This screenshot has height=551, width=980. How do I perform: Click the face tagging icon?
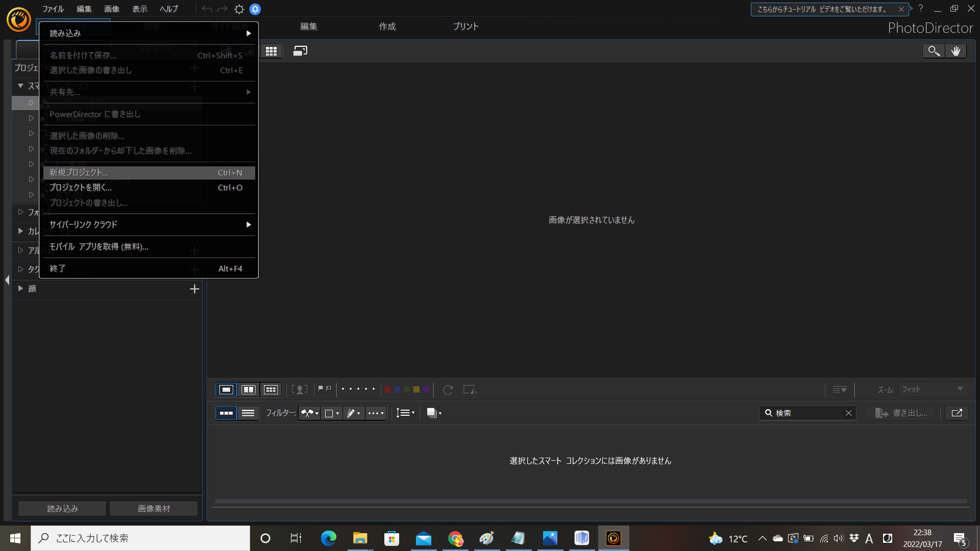(x=300, y=390)
